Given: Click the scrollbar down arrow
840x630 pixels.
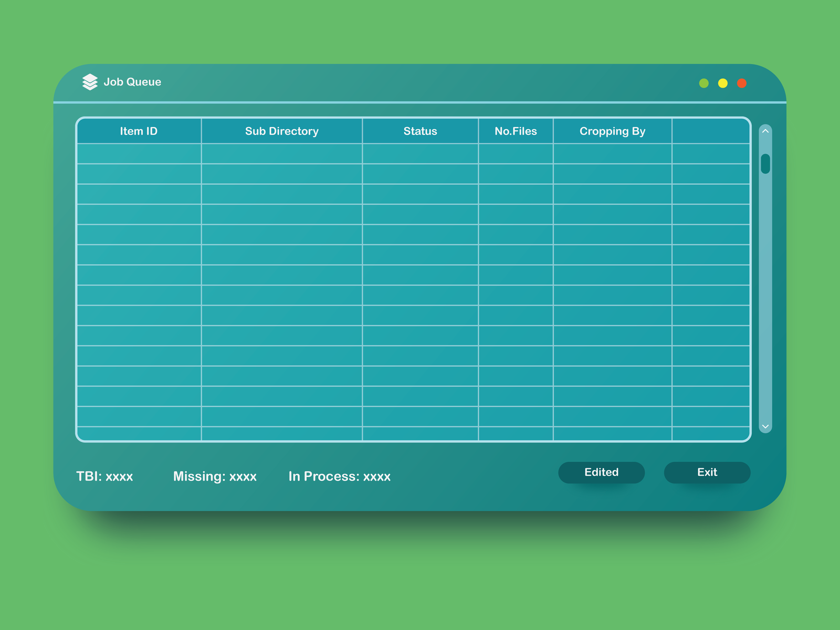Looking at the screenshot, I should (x=765, y=427).
